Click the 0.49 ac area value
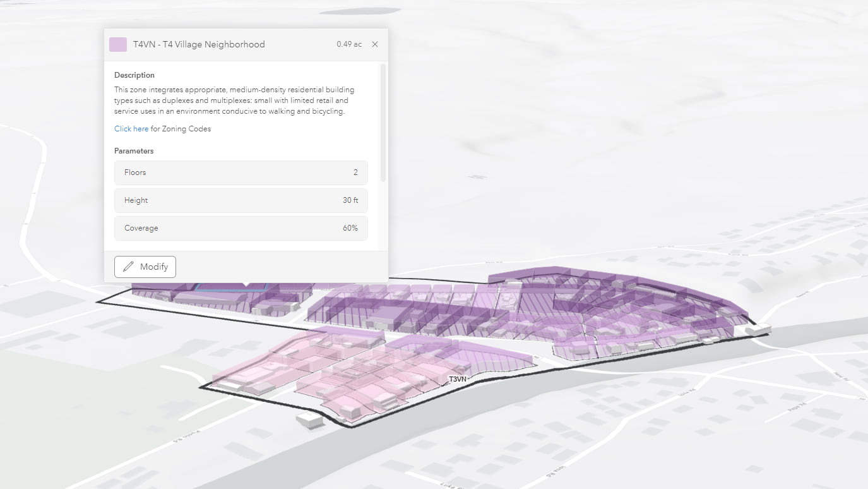Viewport: 868px width, 489px height. point(349,44)
